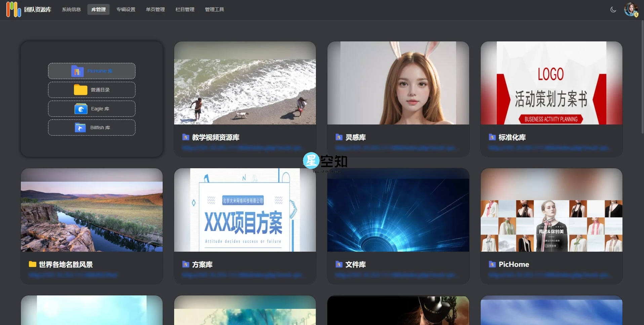Image resolution: width=644 pixels, height=325 pixels.
Task: Select the Billfish 库 library type
Action: coord(91,128)
